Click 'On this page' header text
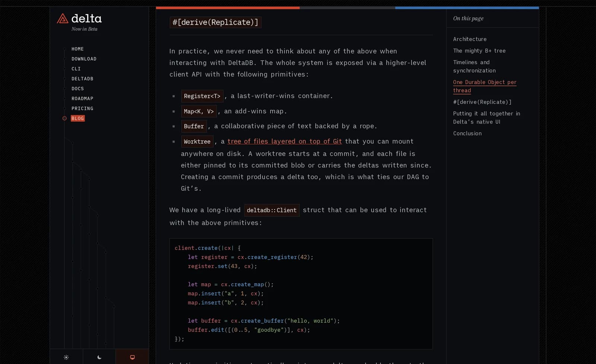 coord(468,18)
